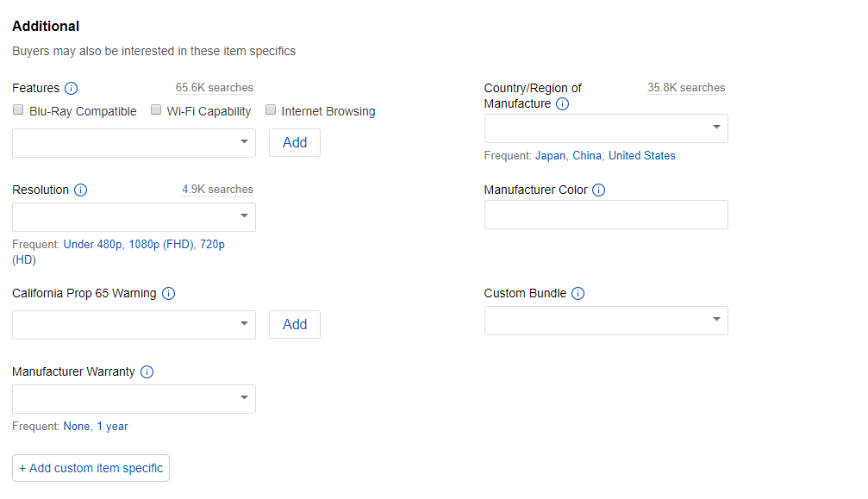Click the California Prop 65 Warning info icon
The image size is (868, 499).
tap(168, 294)
